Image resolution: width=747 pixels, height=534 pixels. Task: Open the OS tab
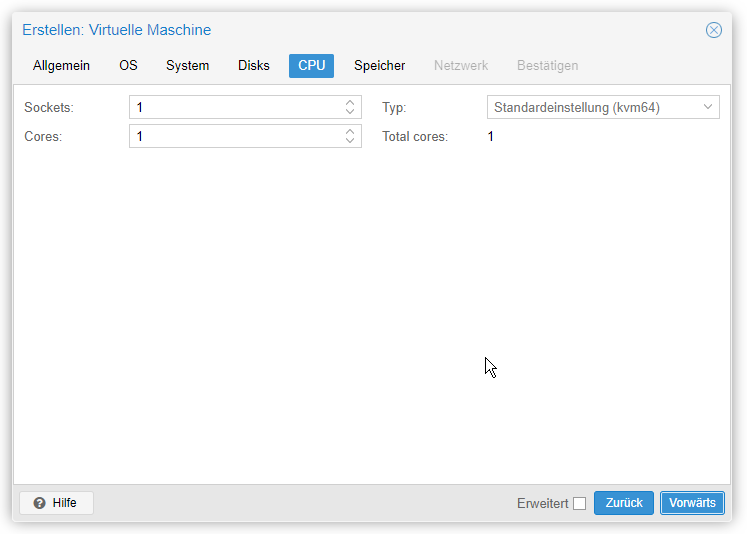pyautogui.click(x=128, y=66)
